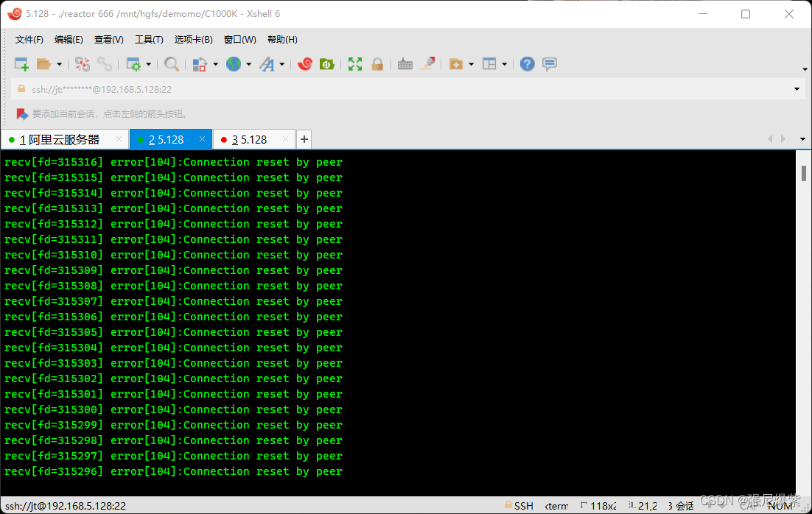Click the tab scroll left arrow
The width and height of the screenshot is (812, 514).
pyautogui.click(x=770, y=139)
